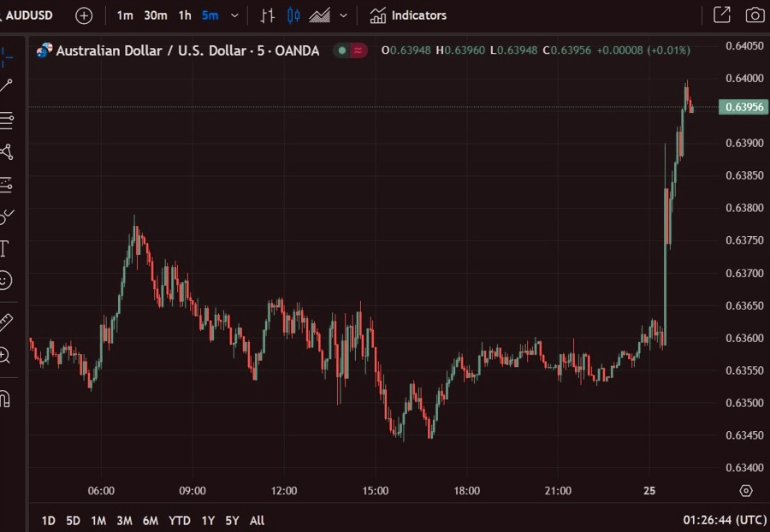Switch chart style to candlesticks
The height and width of the screenshot is (532, 770).
(x=294, y=15)
